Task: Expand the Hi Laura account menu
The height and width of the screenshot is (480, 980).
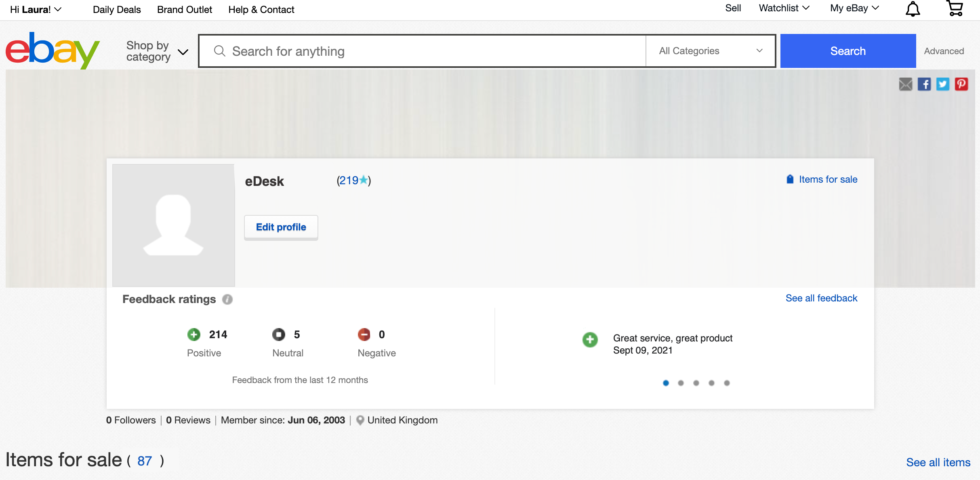Action: click(x=36, y=9)
